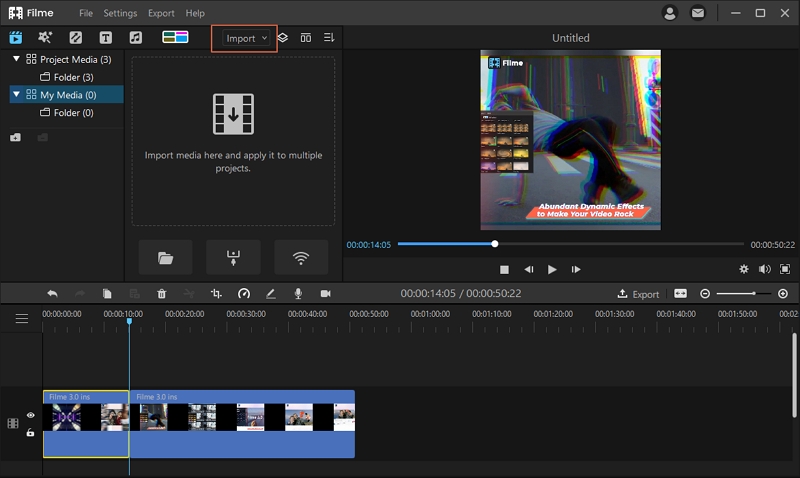Open the Speed adjustment tool

[244, 293]
